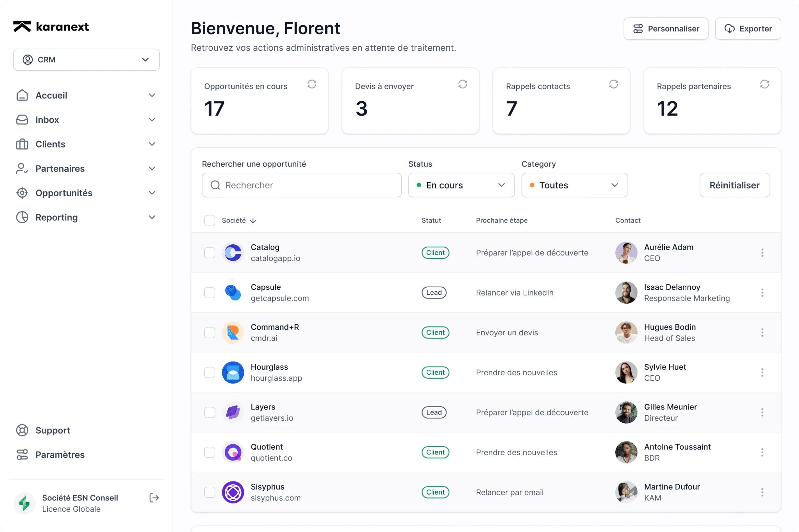
Task: Click the Exporter button
Action: 748,29
